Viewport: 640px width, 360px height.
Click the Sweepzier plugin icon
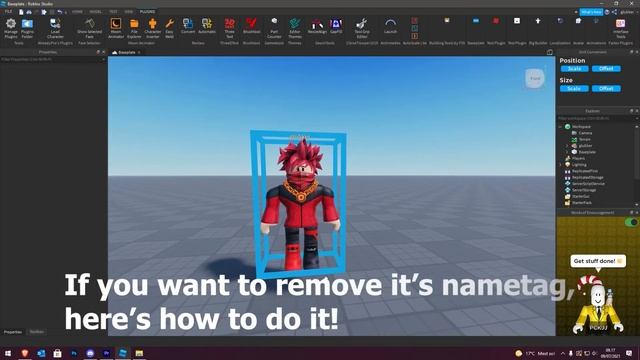(x=476, y=21)
